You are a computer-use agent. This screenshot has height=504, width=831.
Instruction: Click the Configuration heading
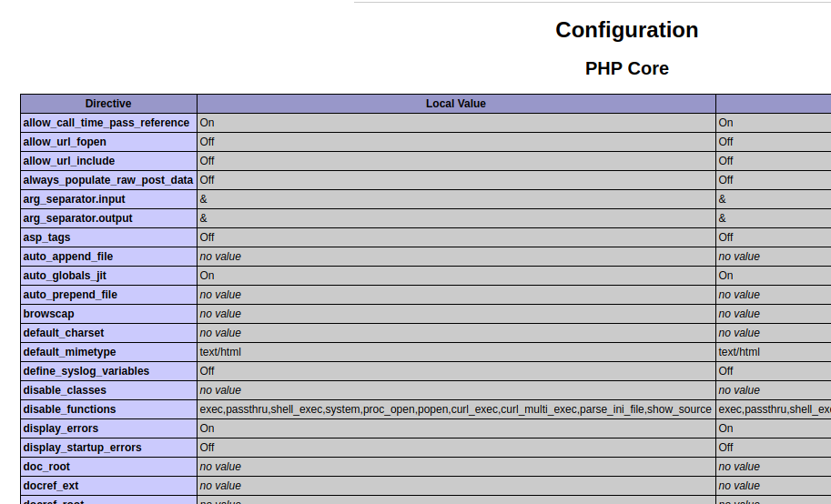626,30
